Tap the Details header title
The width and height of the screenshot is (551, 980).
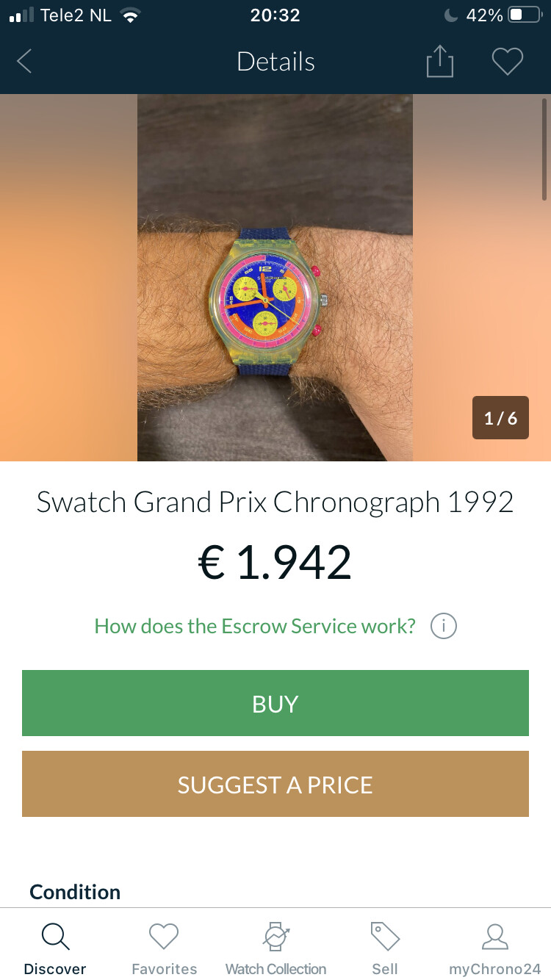click(275, 62)
